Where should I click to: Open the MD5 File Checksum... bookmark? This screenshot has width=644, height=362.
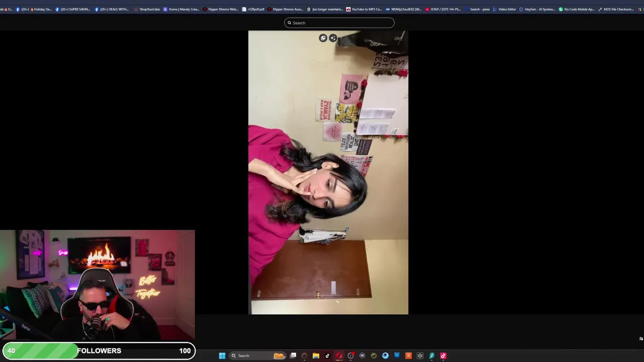(616, 9)
